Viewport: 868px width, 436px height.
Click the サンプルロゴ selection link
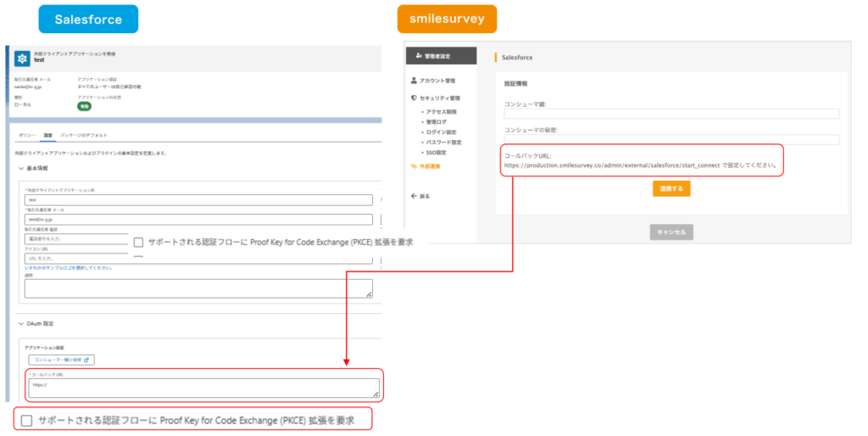[69, 268]
